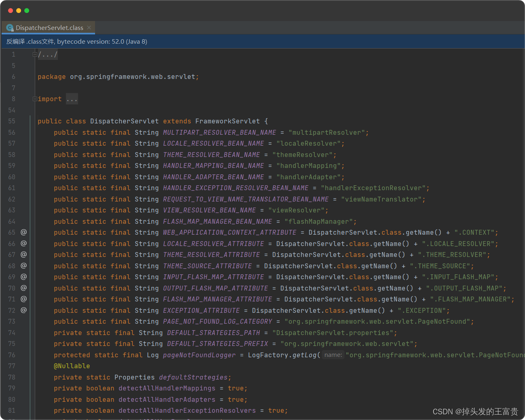This screenshot has width=525, height=420.
Task: Click THEME_RESOLVER_BEAN_NAME constant
Action: point(212,155)
